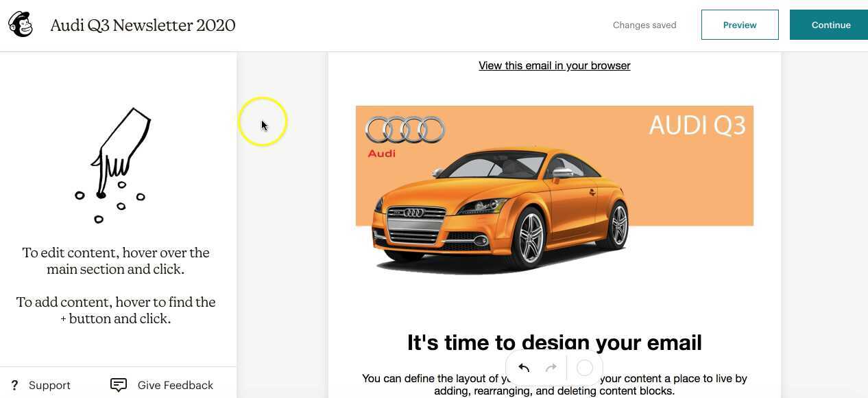This screenshot has height=398, width=868.
Task: Redo the last change
Action: coord(551,368)
